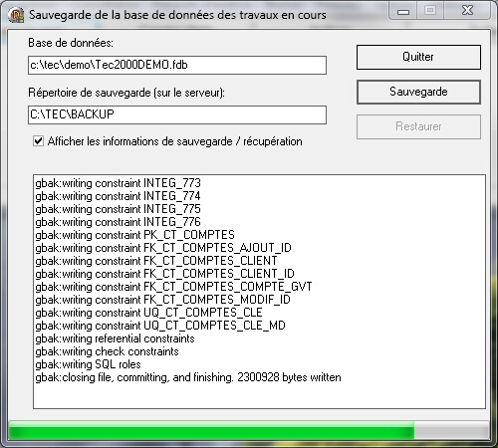Select log line "writing constraint PK_CT_COMPTES"

coord(135,235)
